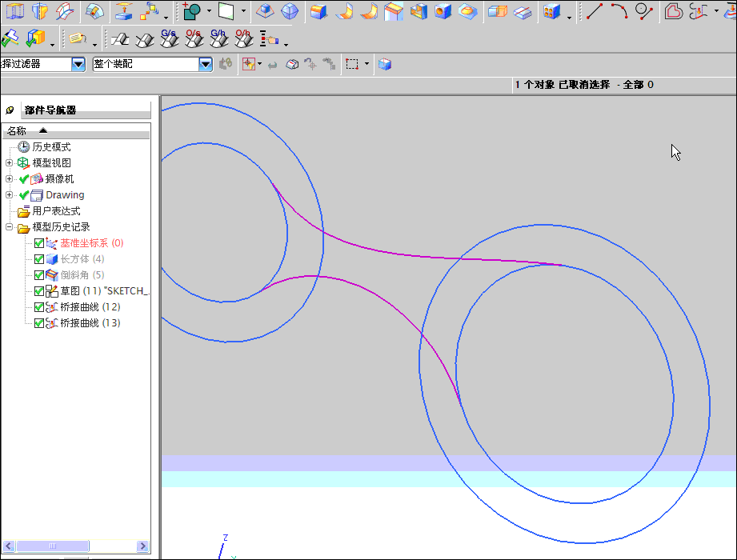This screenshot has height=560, width=737.
Task: Select the Pattern Feature four-holes icon
Action: tap(551, 11)
